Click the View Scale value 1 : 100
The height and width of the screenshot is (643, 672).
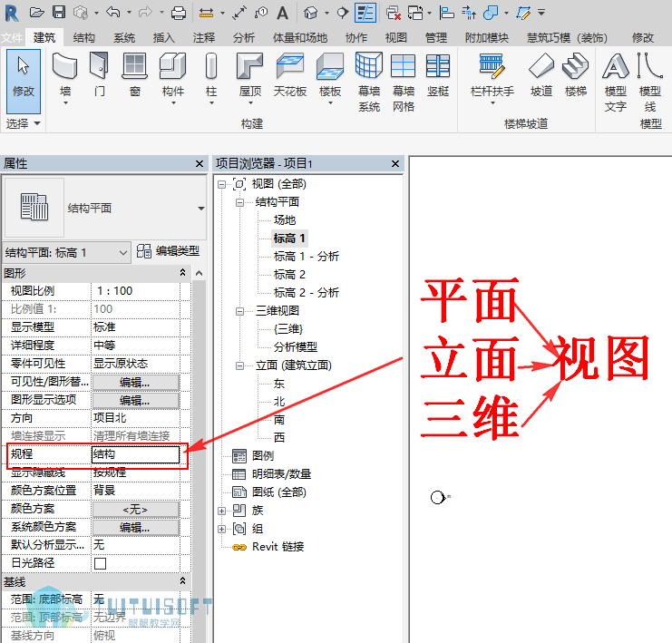click(x=135, y=291)
